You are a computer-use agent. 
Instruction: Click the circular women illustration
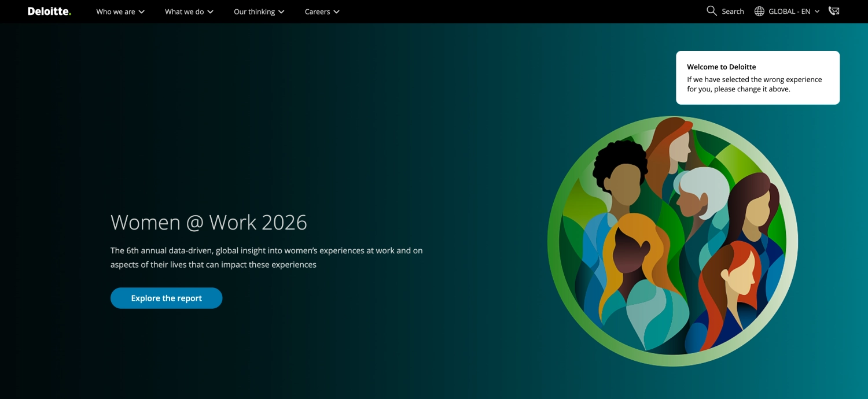point(673,241)
